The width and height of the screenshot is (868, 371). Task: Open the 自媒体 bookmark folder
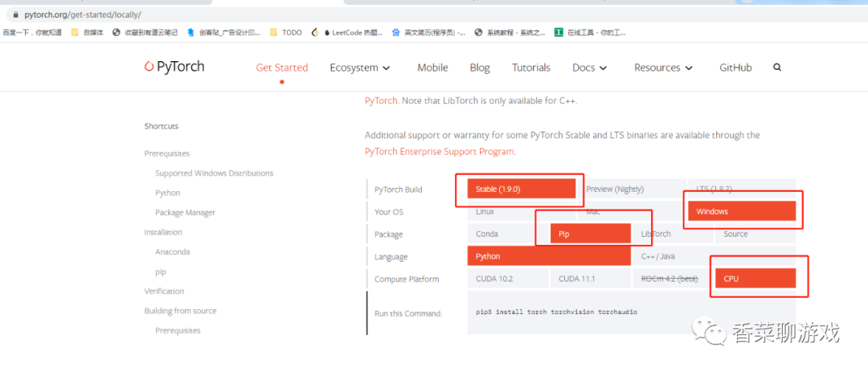[88, 33]
